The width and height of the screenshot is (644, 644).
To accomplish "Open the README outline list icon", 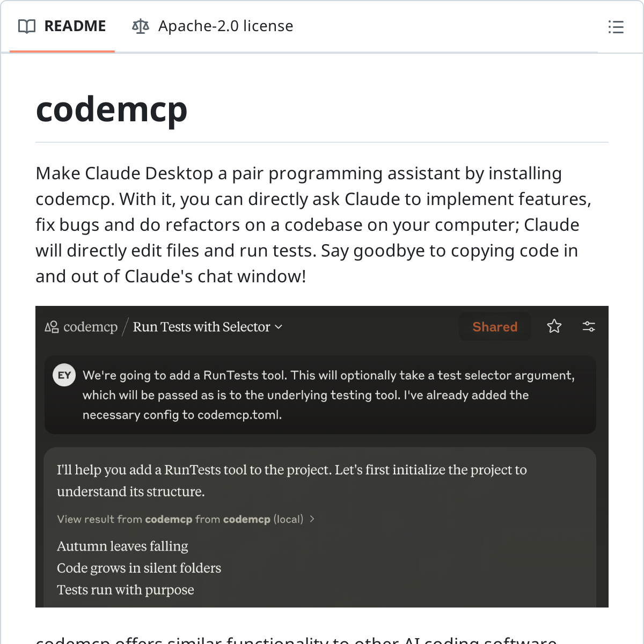I will (616, 27).
